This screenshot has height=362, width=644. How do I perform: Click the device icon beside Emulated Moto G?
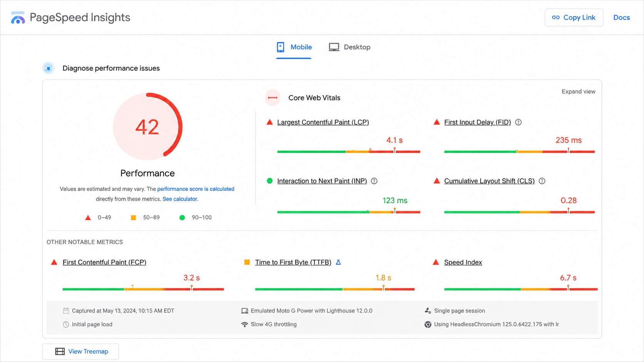245,311
